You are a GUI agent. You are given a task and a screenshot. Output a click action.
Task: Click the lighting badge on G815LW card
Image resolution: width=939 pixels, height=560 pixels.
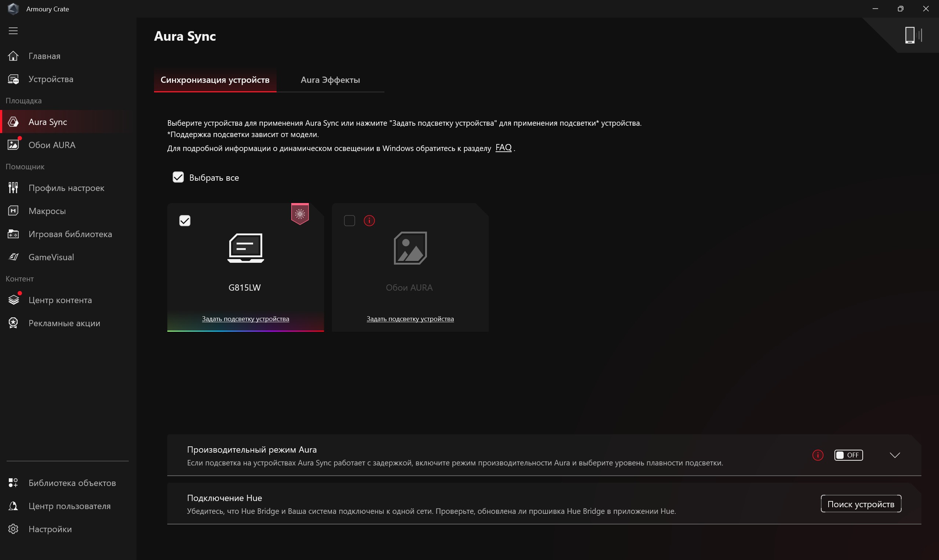(x=300, y=214)
